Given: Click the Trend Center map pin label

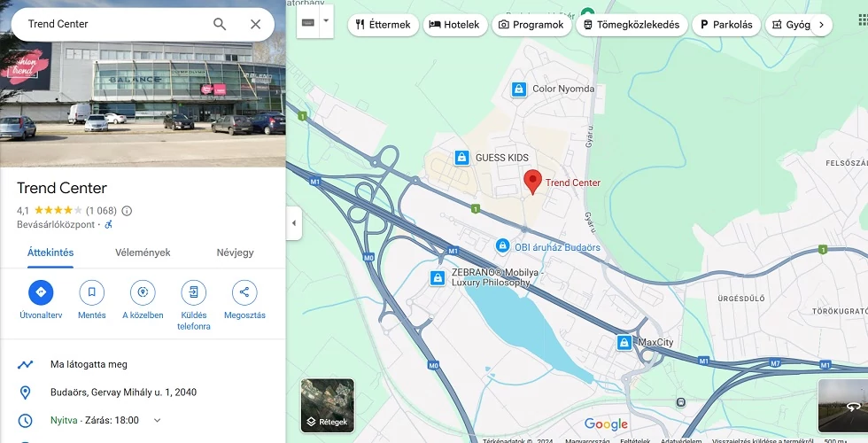Looking at the screenshot, I should tap(573, 183).
